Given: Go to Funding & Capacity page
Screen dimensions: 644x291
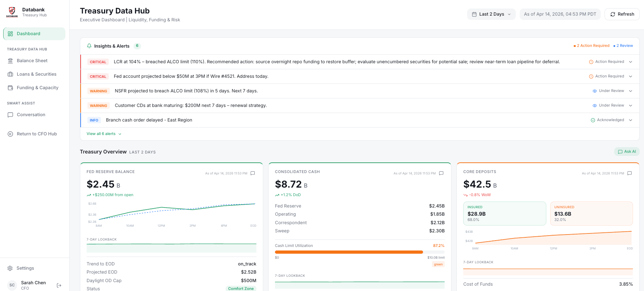Looking at the screenshot, I should click(37, 88).
